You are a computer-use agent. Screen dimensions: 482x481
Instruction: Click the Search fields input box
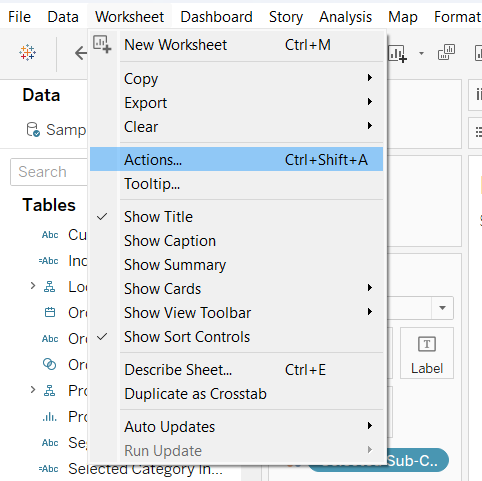click(x=49, y=172)
